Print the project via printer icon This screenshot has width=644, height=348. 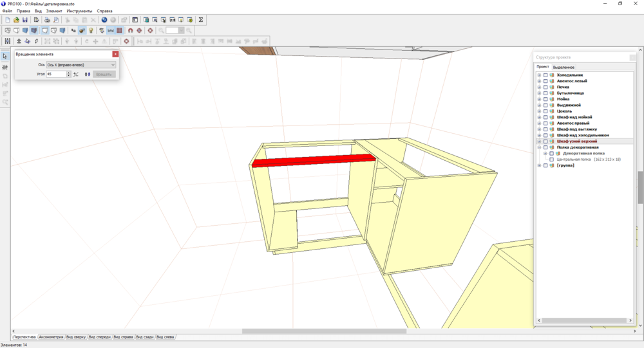[x=47, y=20]
